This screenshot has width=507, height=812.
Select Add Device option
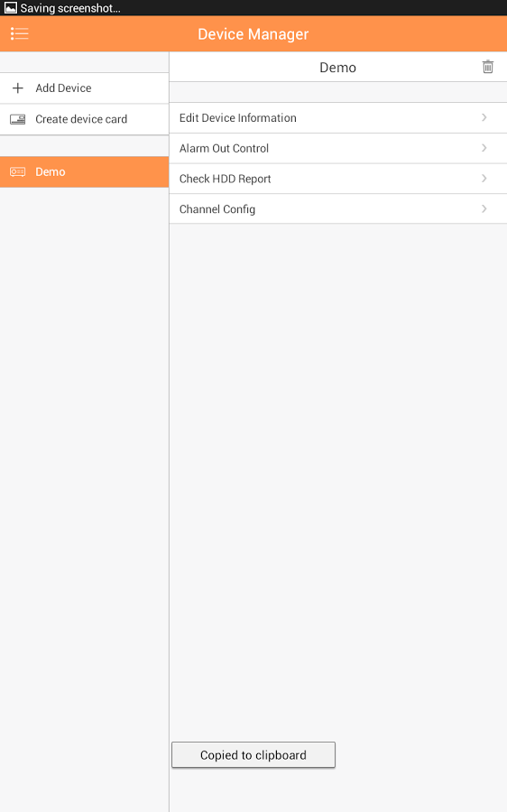coord(85,88)
